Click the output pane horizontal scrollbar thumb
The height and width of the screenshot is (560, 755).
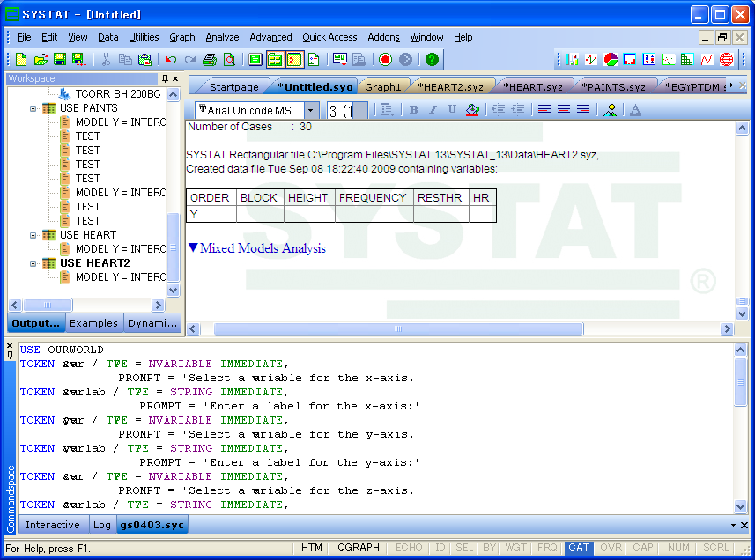click(398, 329)
